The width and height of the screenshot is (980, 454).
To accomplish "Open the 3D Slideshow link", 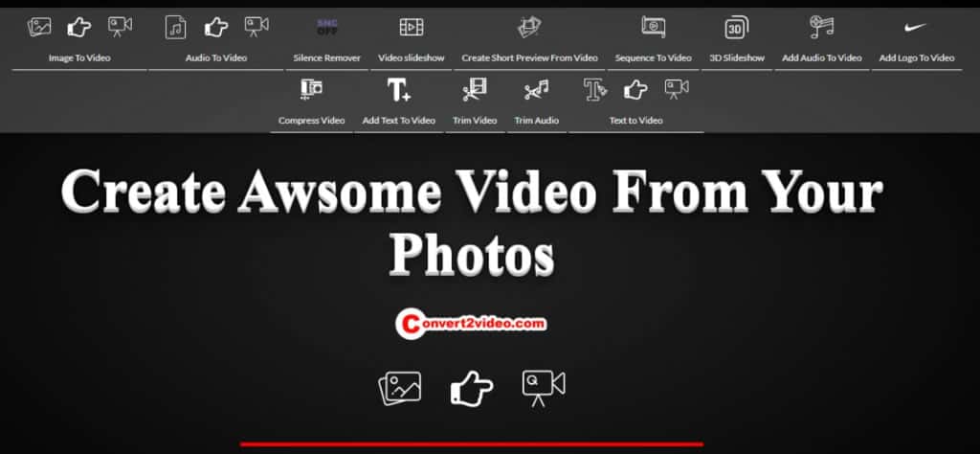I will click(x=737, y=58).
